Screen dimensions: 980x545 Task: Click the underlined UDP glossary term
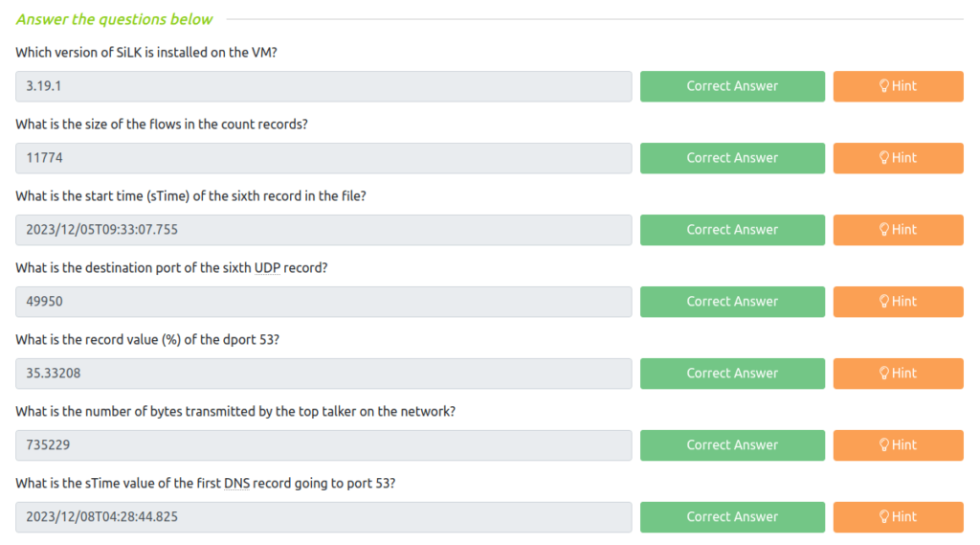click(267, 268)
